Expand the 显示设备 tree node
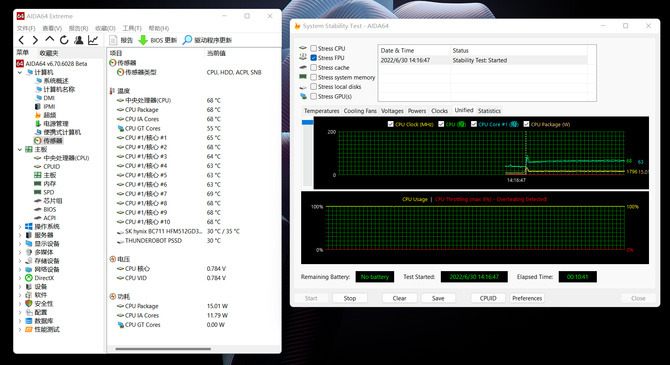Viewport: 670px width, 365px height. point(20,244)
